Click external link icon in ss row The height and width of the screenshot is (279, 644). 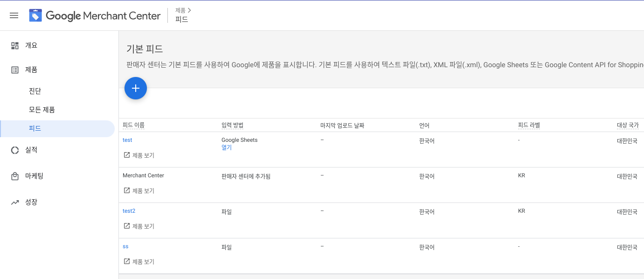coord(126,261)
